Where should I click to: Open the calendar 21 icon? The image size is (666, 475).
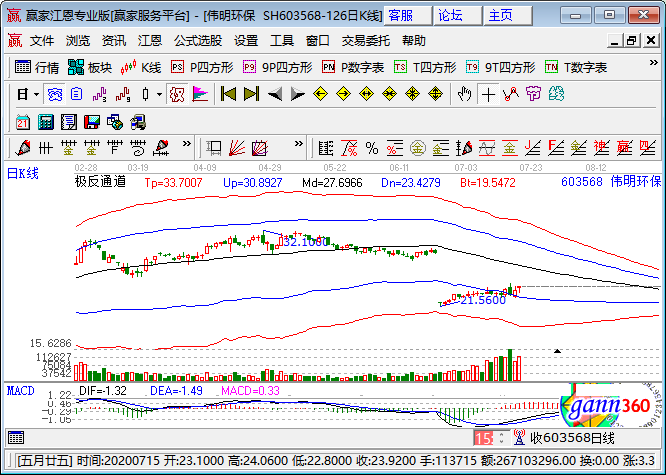(x=23, y=122)
